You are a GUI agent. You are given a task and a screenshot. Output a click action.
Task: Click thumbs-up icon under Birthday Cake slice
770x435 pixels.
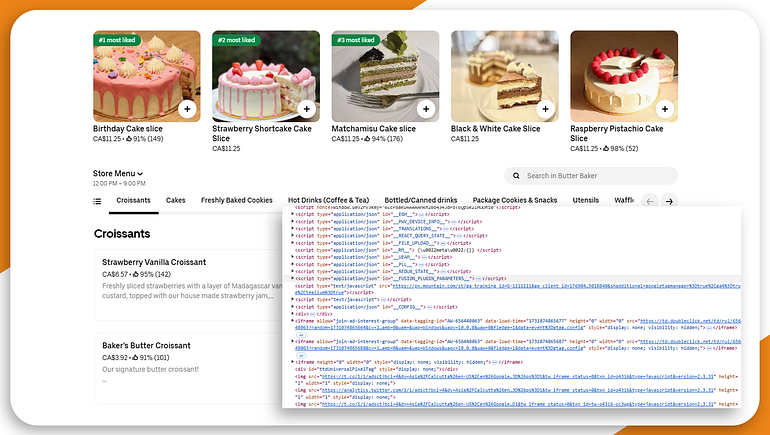129,138
